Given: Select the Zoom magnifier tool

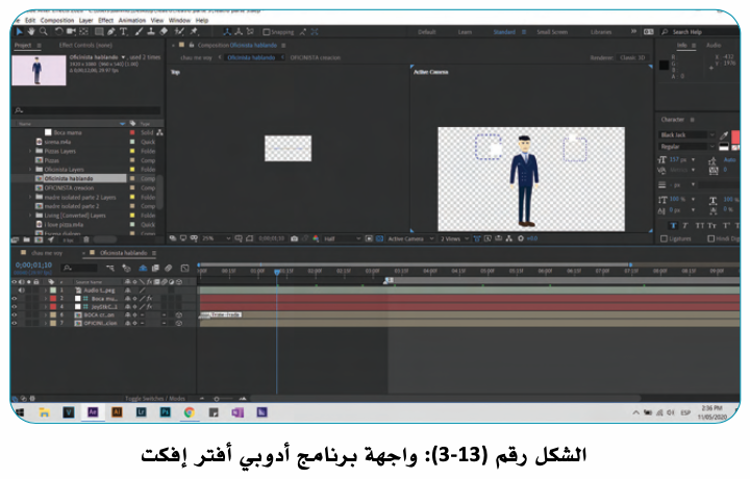Looking at the screenshot, I should point(44,32).
